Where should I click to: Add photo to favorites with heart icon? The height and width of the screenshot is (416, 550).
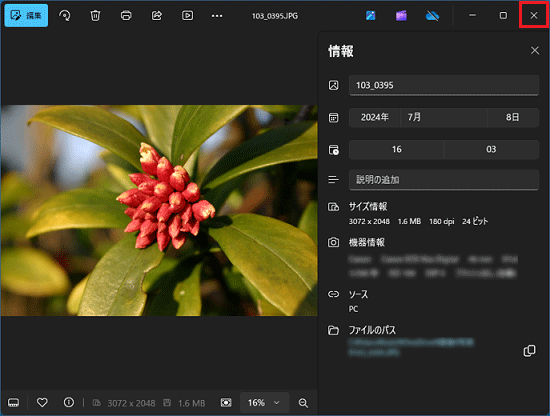pyautogui.click(x=42, y=403)
